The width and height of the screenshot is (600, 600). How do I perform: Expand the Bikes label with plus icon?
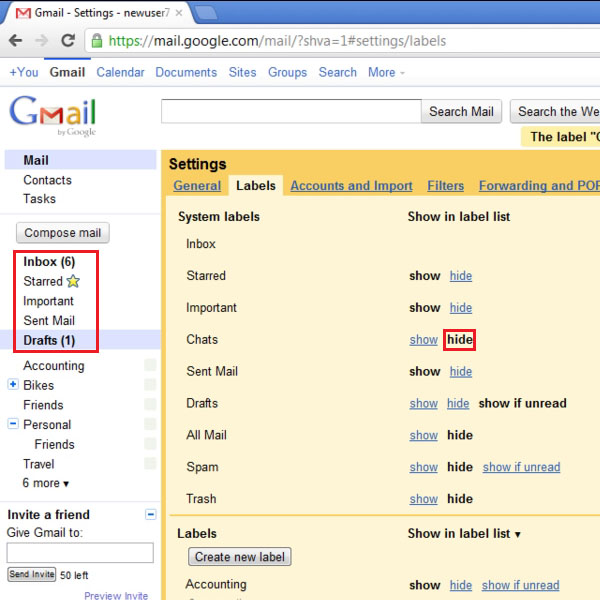[13, 384]
